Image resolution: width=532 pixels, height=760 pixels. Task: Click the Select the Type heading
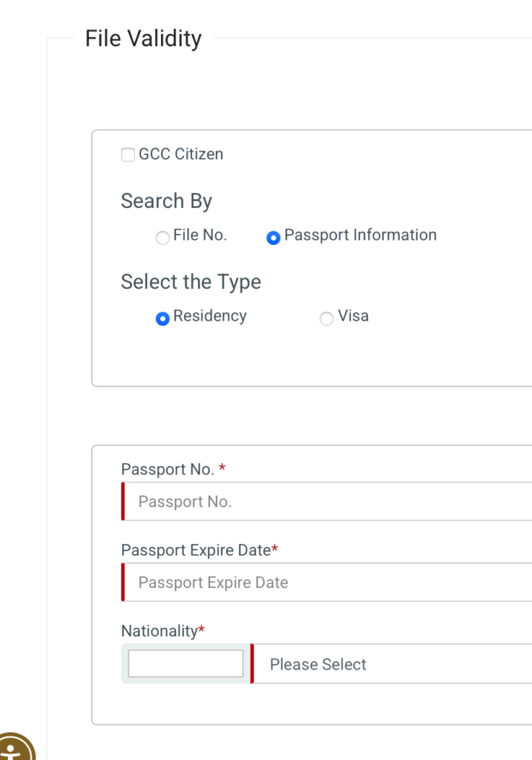[191, 282]
